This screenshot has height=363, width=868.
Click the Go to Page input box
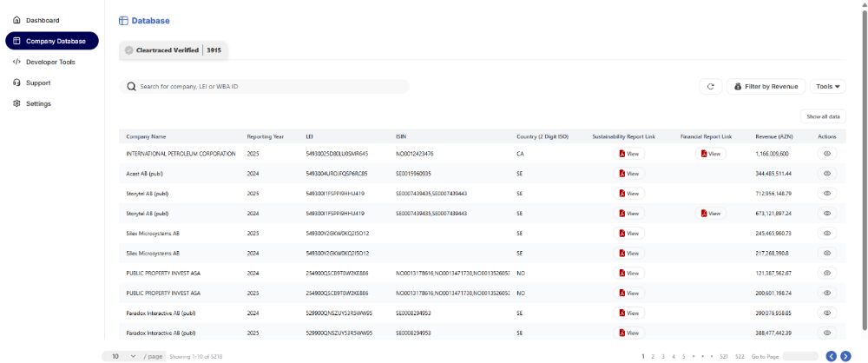click(x=800, y=356)
